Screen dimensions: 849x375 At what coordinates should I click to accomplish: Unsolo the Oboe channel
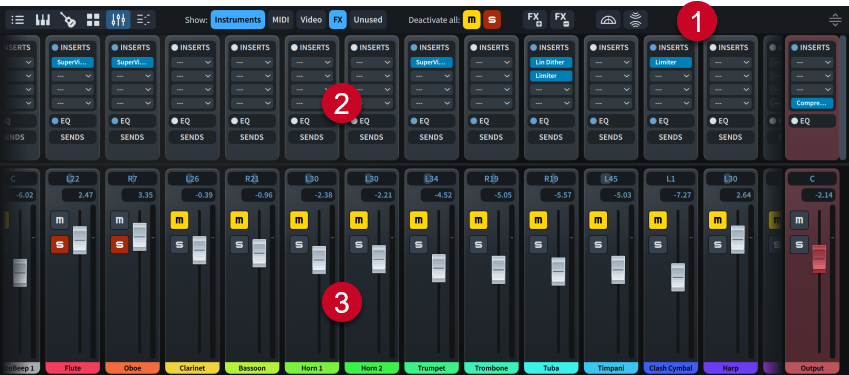coord(119,245)
